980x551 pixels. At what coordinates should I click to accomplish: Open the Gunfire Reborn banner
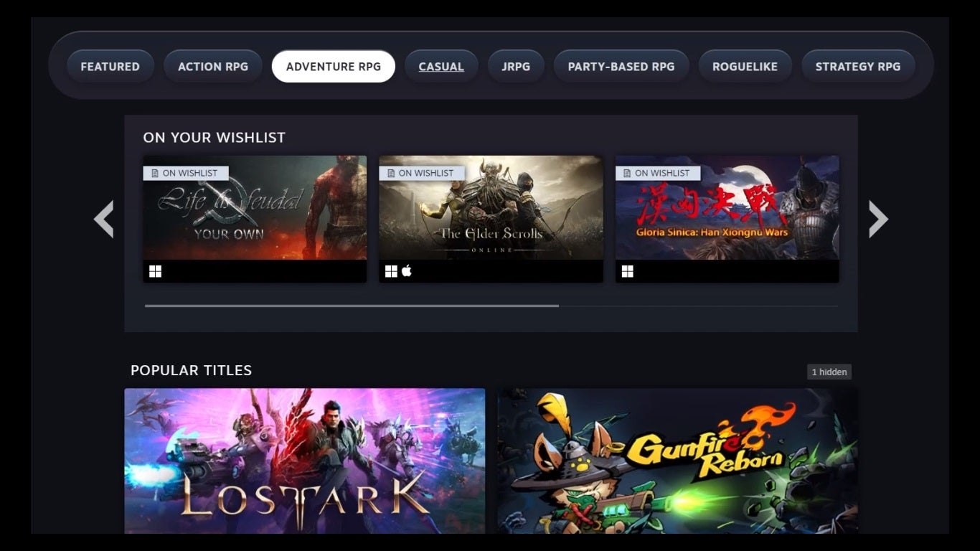(677, 461)
